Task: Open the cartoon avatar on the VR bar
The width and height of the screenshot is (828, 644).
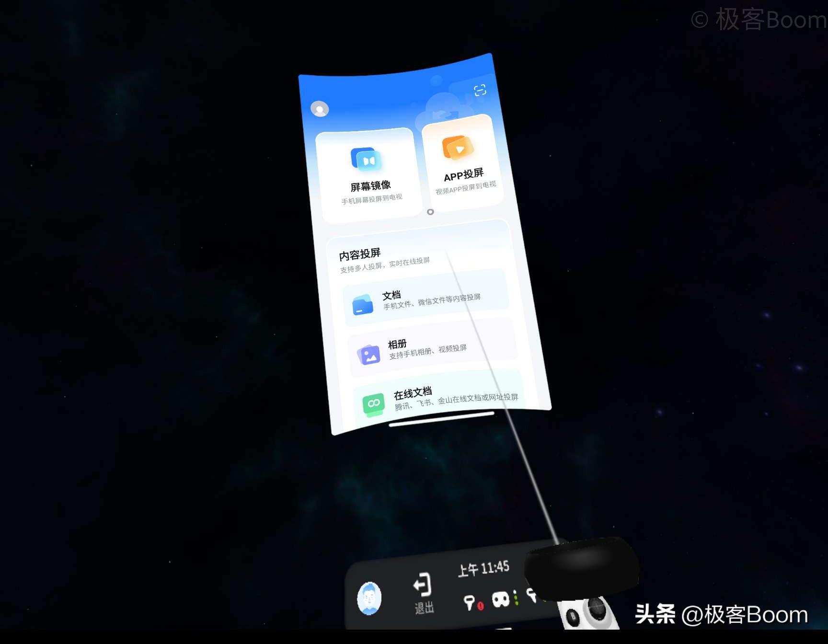Action: pos(369,598)
